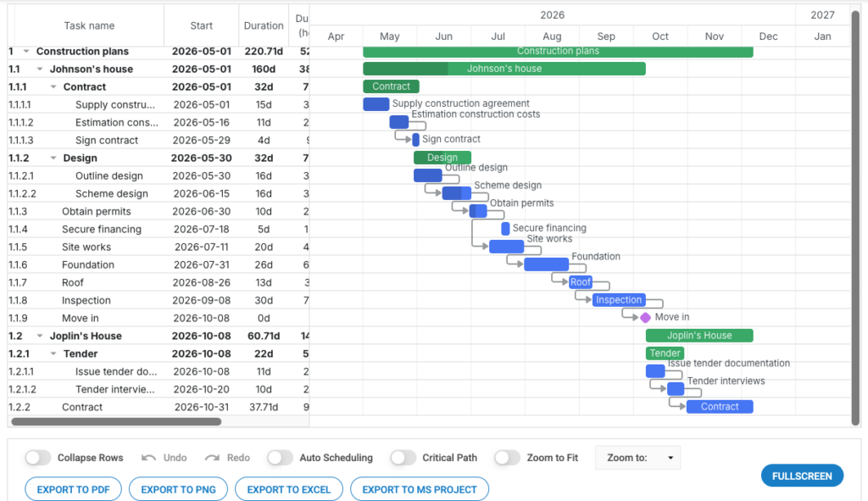868x501 pixels.
Task: Click the Start column header
Action: point(202,25)
